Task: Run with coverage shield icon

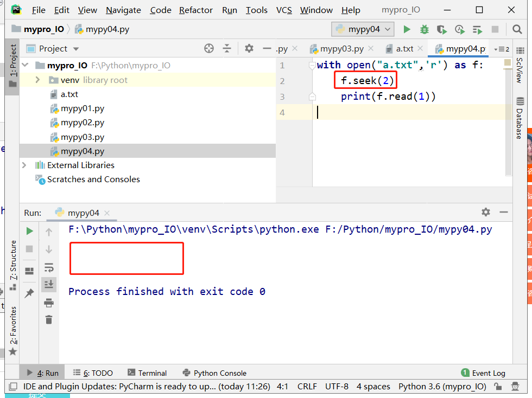Action: click(x=442, y=29)
